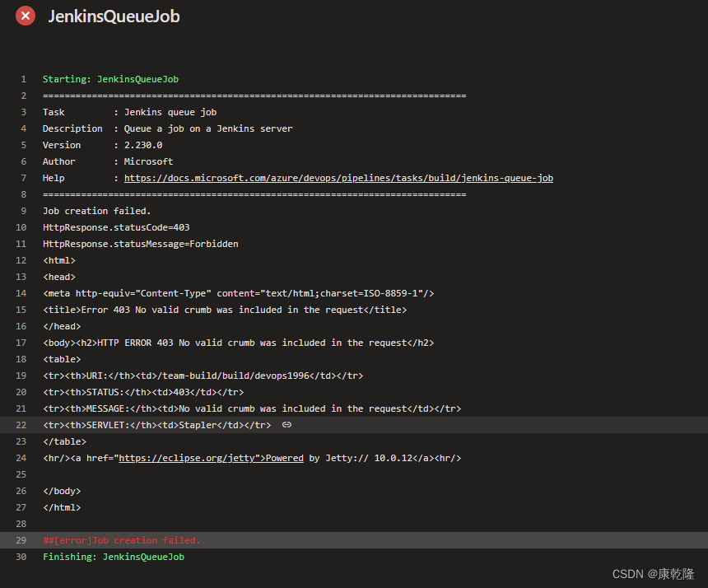The width and height of the screenshot is (708, 588).
Task: Click line number 22
Action: [21, 425]
